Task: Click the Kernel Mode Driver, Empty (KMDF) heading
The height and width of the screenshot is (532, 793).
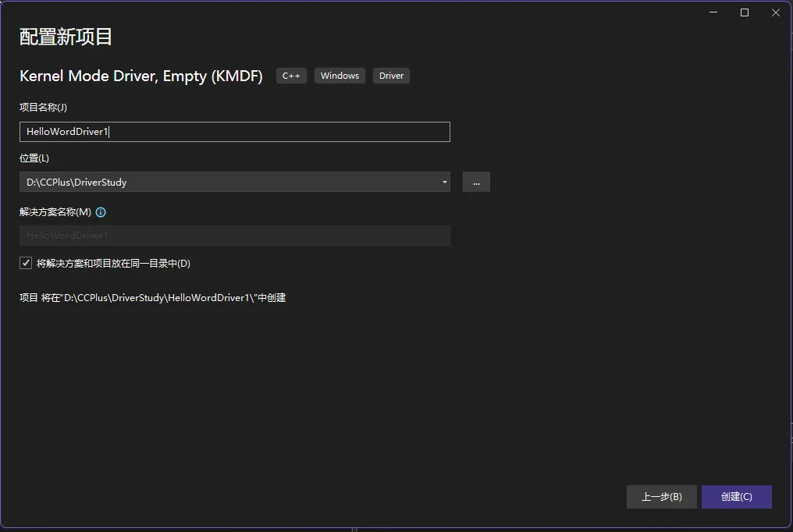Action: (x=140, y=76)
